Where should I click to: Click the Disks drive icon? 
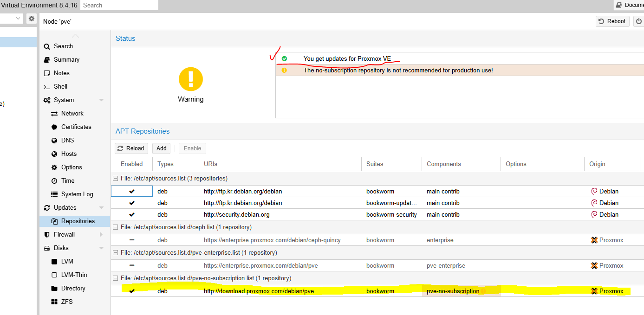(x=46, y=248)
